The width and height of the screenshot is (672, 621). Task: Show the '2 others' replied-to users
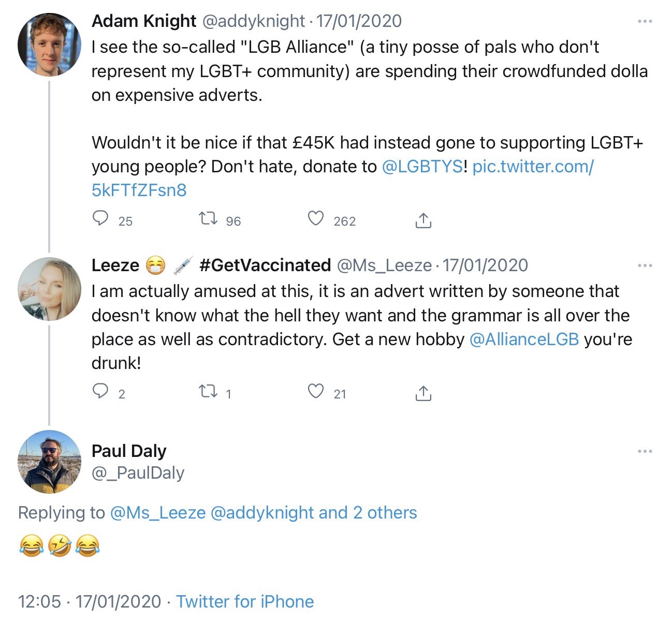(385, 513)
